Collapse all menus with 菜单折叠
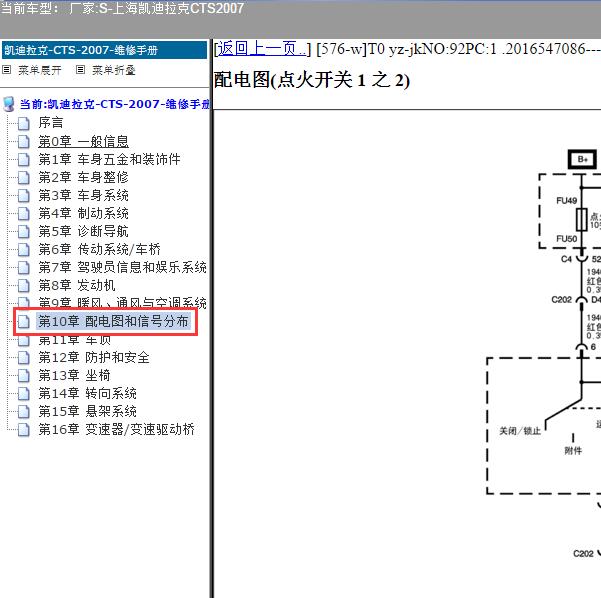The height and width of the screenshot is (598, 601). [x=113, y=70]
